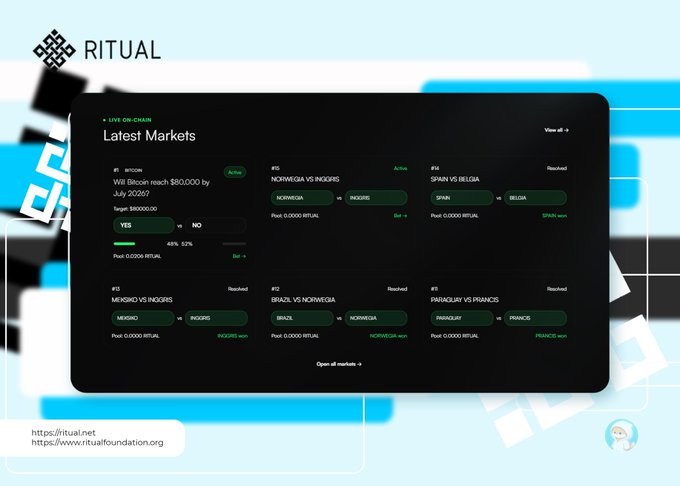Click the https://ritual.net URL

tap(63, 433)
